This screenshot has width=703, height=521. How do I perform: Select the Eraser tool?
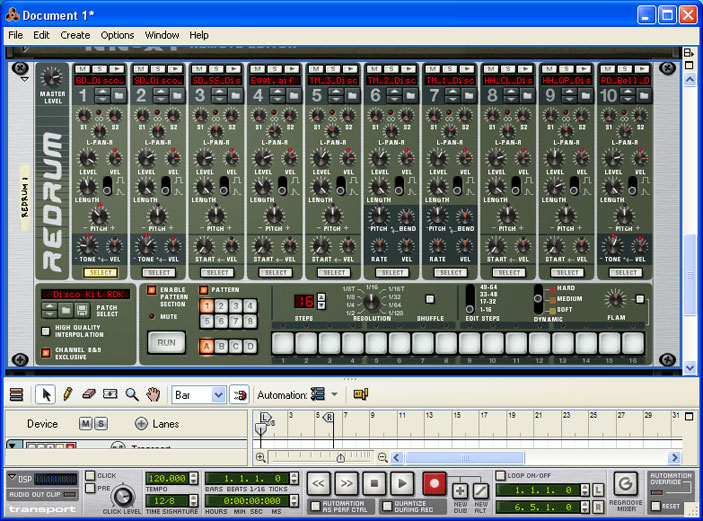(x=89, y=395)
